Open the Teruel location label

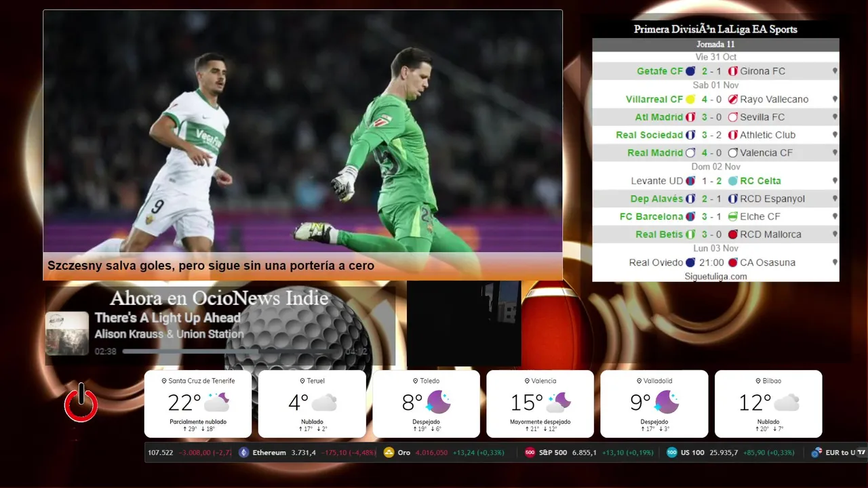[x=312, y=381]
